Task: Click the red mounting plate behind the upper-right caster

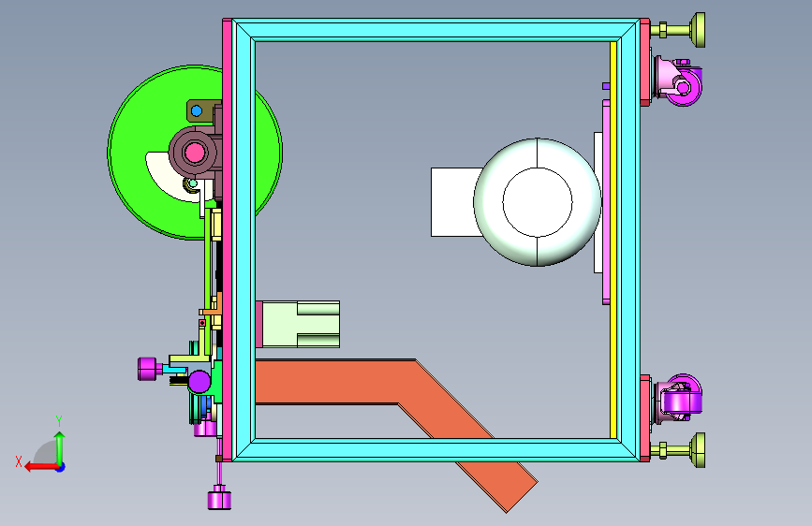Action: (644, 62)
